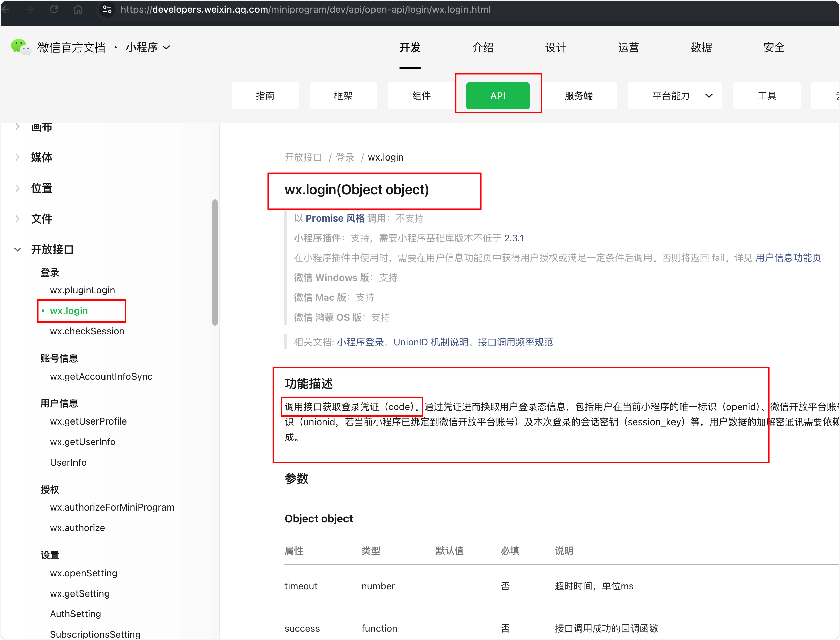Expand the 平台能力 dropdown
Viewport: 840px width, 640px height.
[x=675, y=96]
